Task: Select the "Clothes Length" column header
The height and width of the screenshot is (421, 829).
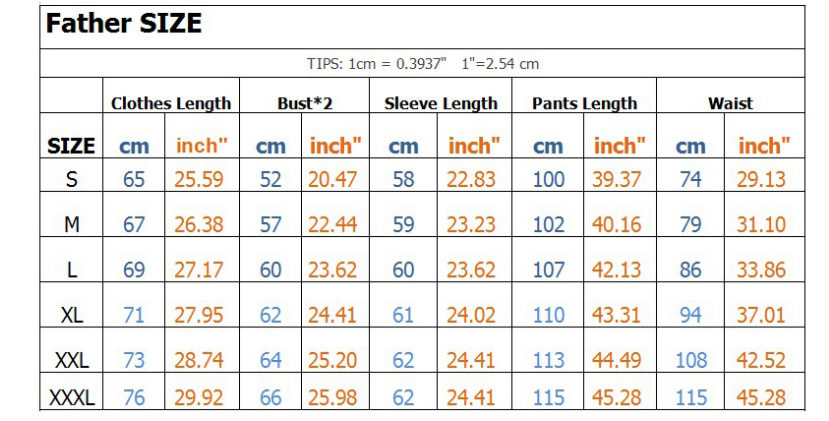Action: coord(171,103)
